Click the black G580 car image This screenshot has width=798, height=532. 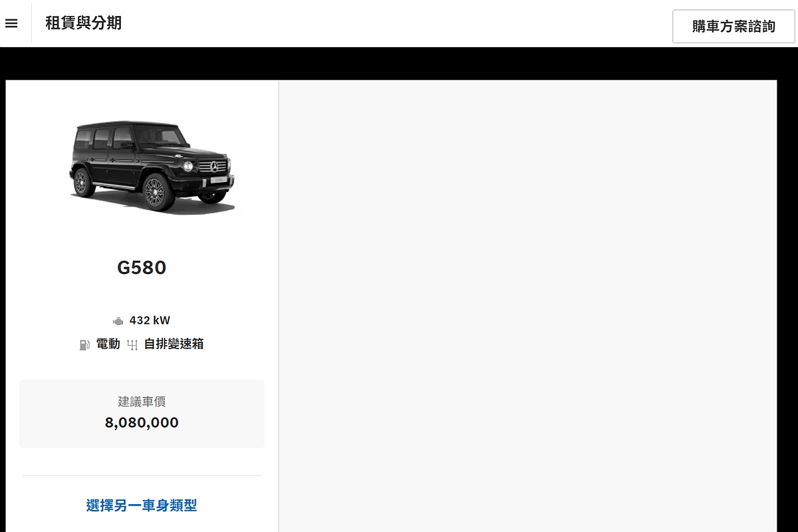(152, 166)
